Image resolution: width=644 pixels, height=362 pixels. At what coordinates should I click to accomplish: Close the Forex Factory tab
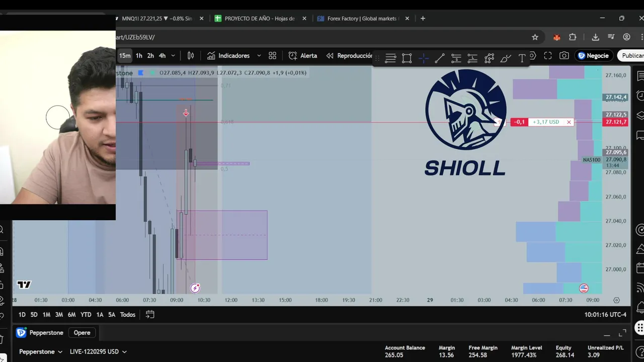tap(408, 19)
